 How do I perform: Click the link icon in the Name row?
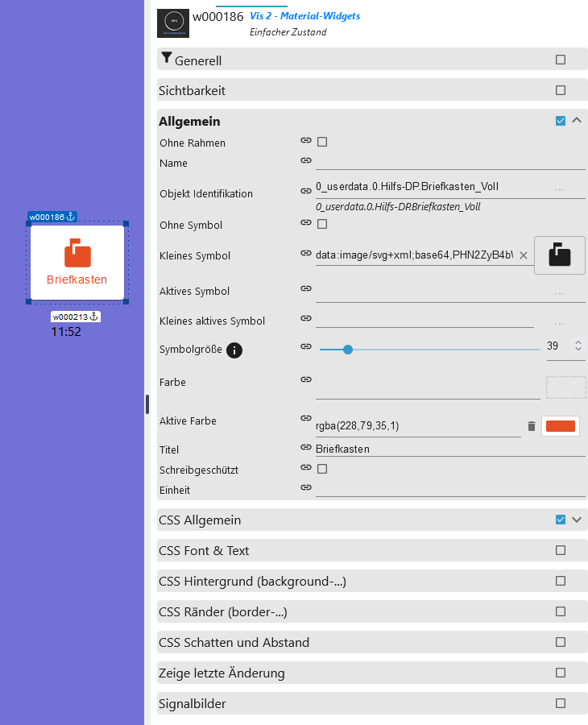coord(306,160)
